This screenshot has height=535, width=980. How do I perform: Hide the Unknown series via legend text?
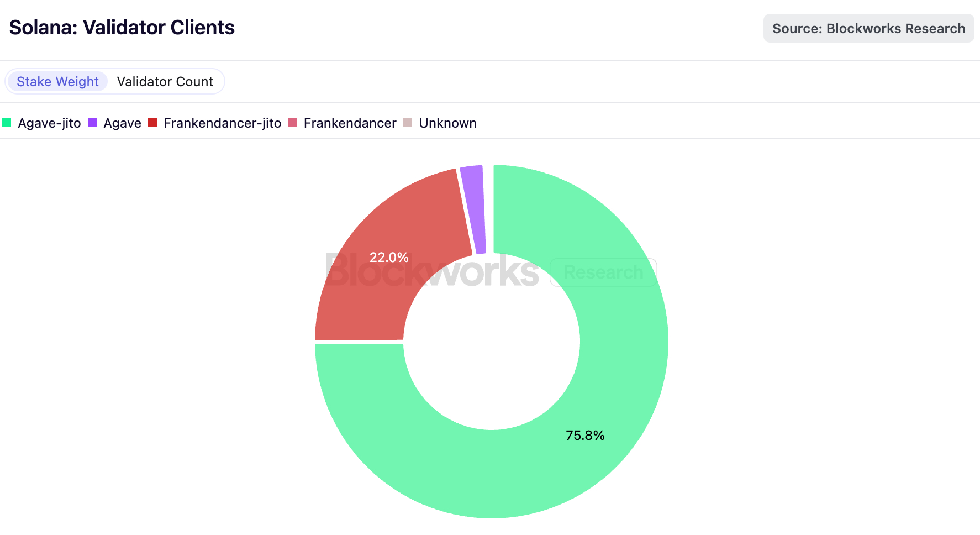click(x=447, y=123)
